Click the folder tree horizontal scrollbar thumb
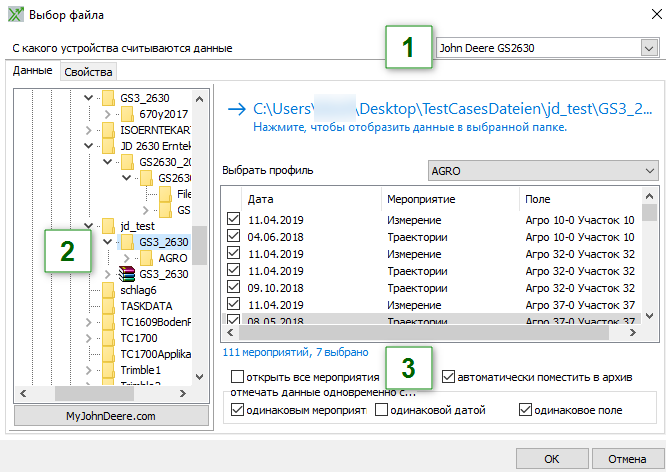This screenshot has height=472, width=666. 94,393
